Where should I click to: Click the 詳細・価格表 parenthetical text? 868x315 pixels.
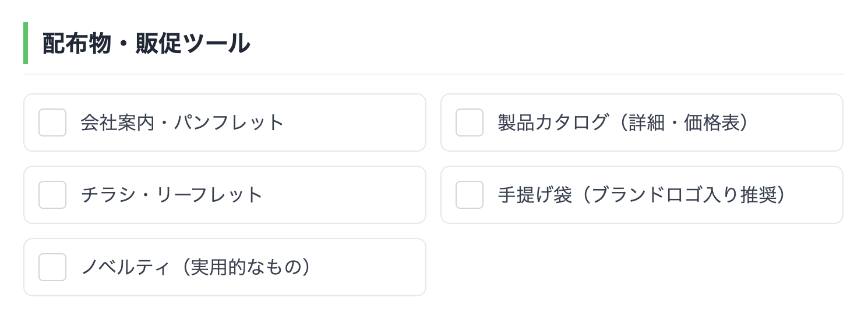(682, 123)
